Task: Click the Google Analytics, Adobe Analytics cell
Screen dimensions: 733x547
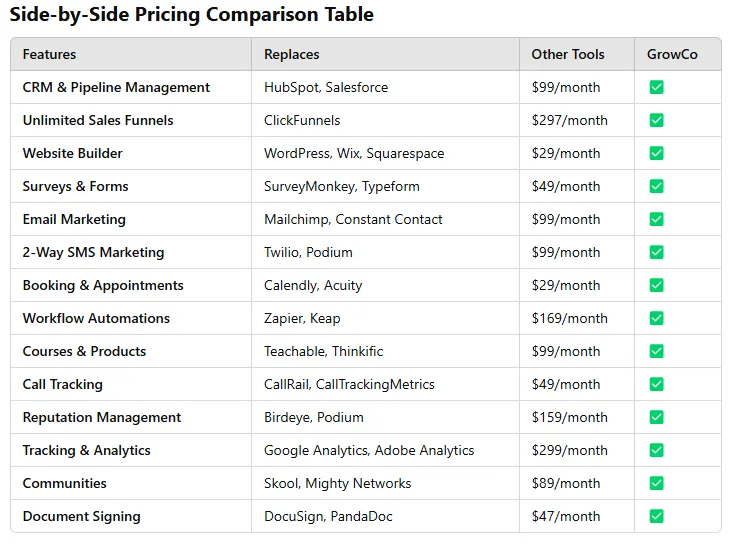Action: [x=369, y=450]
